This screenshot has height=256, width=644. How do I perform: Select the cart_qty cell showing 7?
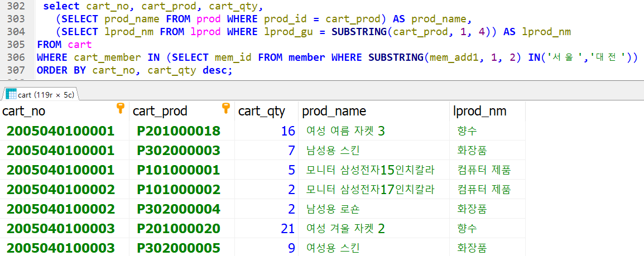click(x=266, y=150)
